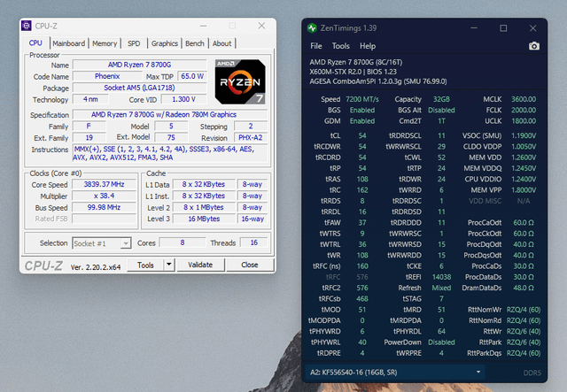This screenshot has width=567, height=392.
Task: Click the Bus Speed value 99.98 MHz
Action: click(104, 207)
